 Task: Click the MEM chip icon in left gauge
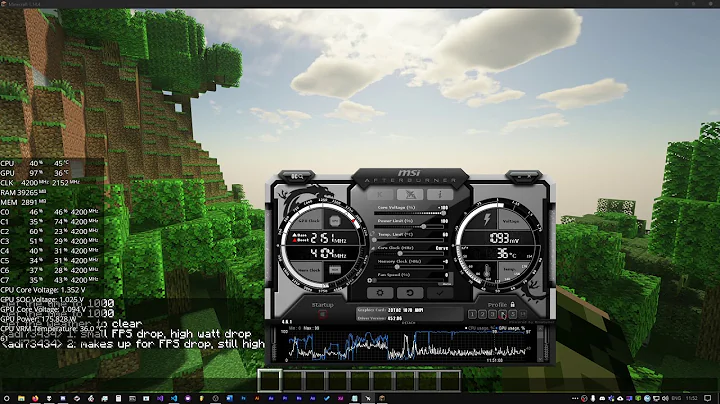point(335,269)
